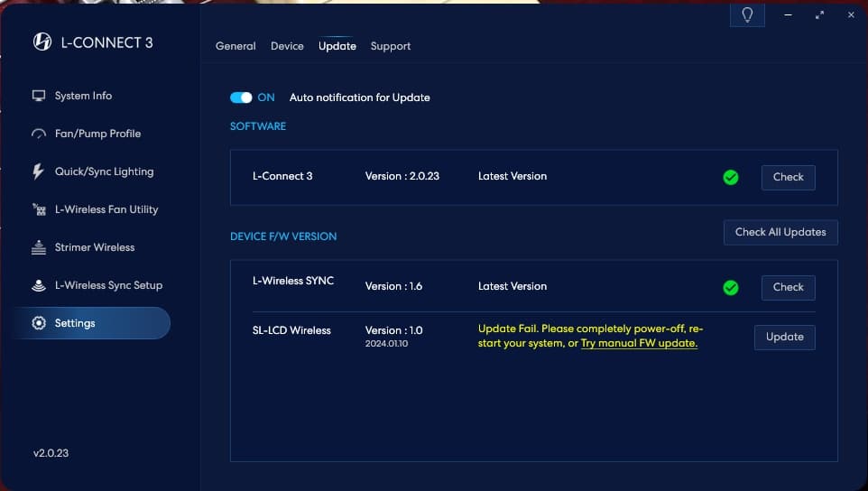Screen dimensions: 868x491
Task: Check L-Wireless SYNC firmware version
Action: 788,287
